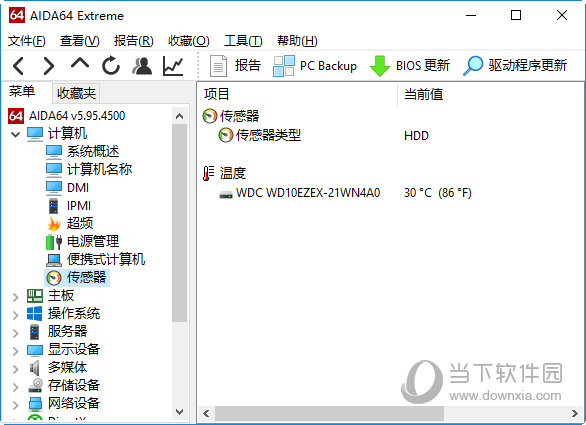The image size is (586, 425).
Task: Click the horizontal scrollbar thumb
Action: pyautogui.click(x=329, y=413)
